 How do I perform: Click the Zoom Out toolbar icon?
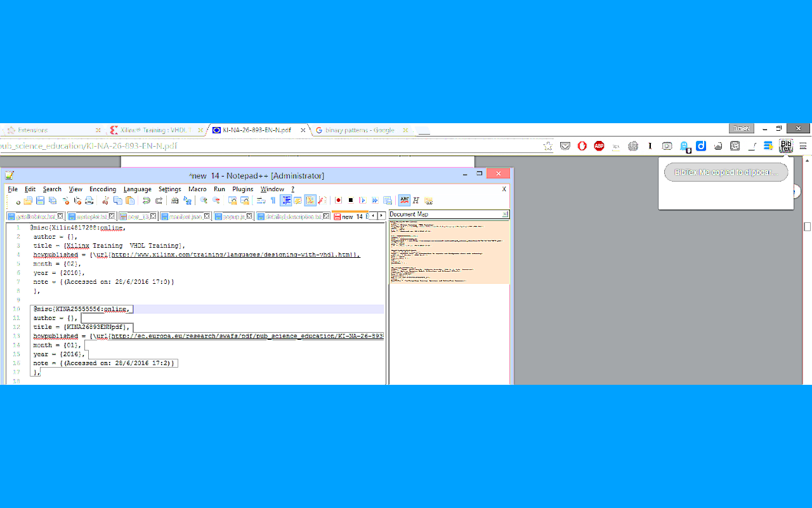216,201
